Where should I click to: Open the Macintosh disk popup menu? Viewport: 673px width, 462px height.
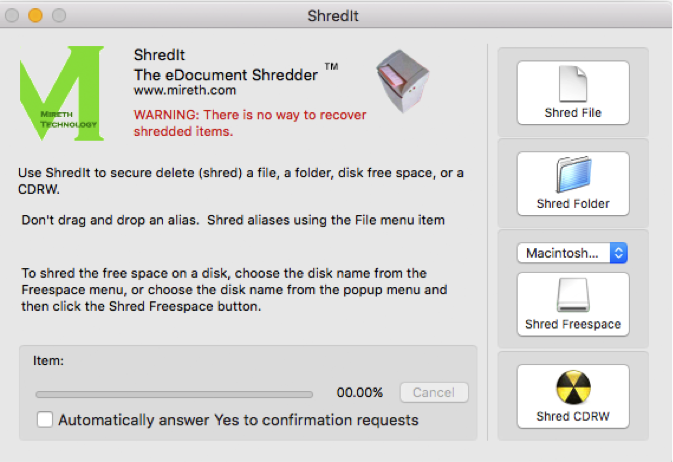573,253
